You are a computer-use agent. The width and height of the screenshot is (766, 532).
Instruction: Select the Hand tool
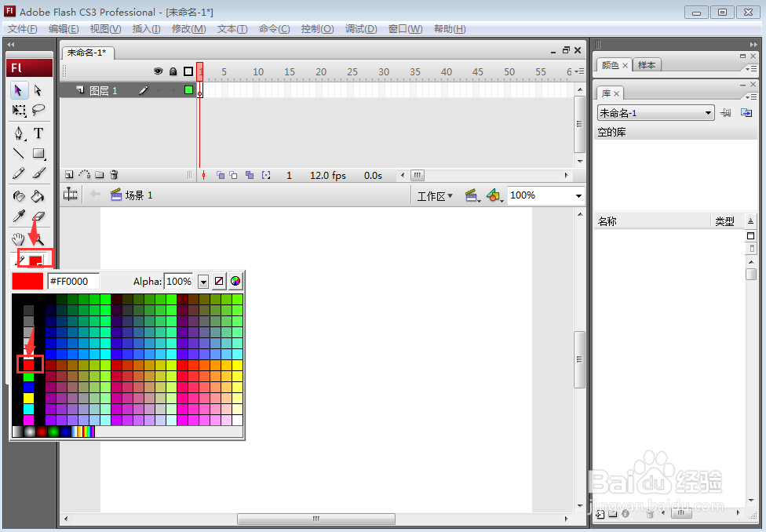point(19,239)
